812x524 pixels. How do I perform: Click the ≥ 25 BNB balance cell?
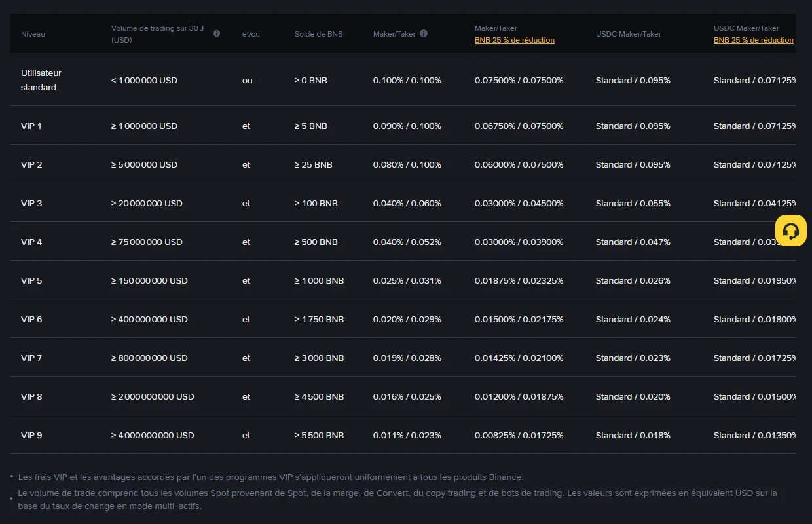(x=314, y=164)
